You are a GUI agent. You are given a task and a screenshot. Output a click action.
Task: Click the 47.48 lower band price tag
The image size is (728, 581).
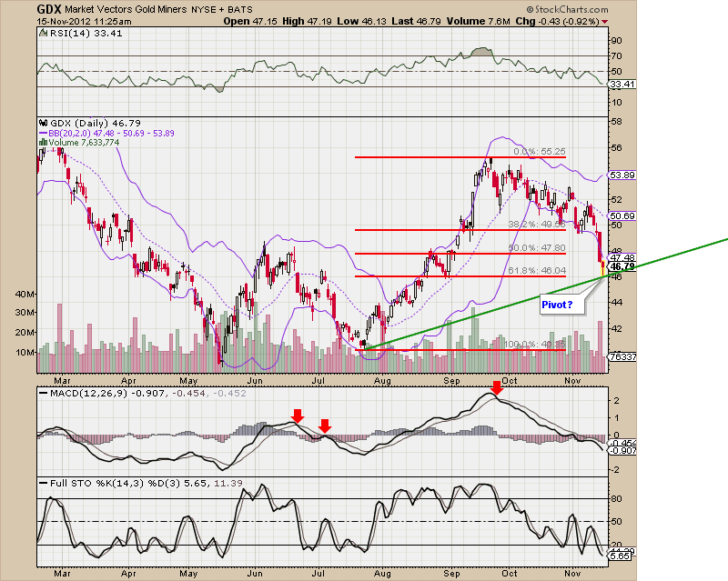coord(622,257)
